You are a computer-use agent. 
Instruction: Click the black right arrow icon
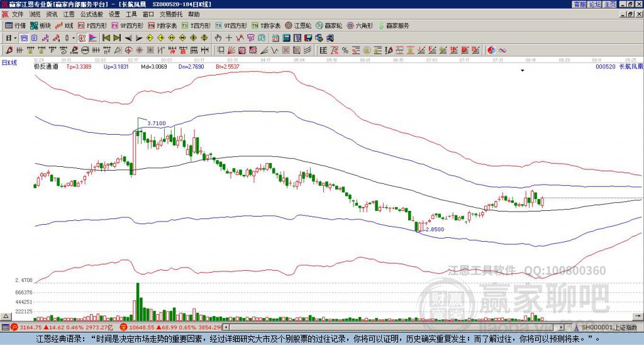pyautogui.click(x=139, y=38)
